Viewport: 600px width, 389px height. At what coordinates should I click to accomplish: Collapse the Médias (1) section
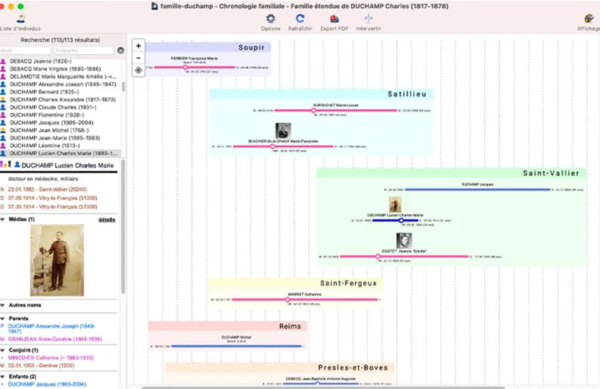coord(3,220)
